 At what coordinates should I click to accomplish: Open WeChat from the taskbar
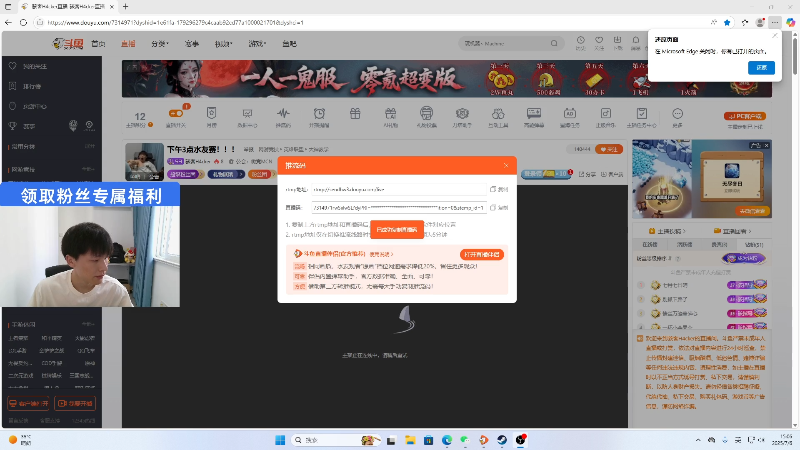[x=465, y=440]
